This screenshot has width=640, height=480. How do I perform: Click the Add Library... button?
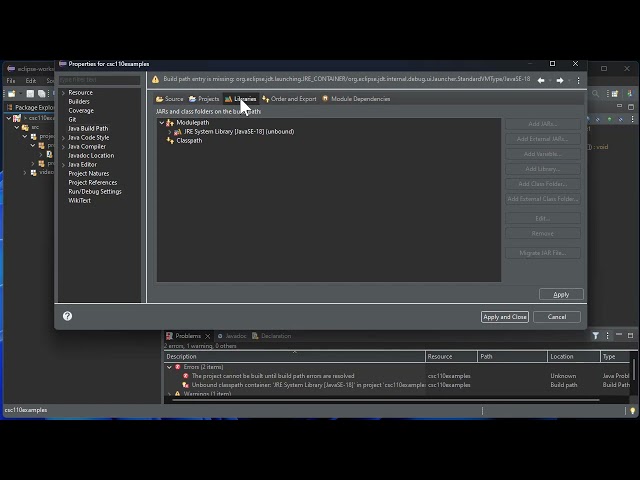pyautogui.click(x=543, y=169)
